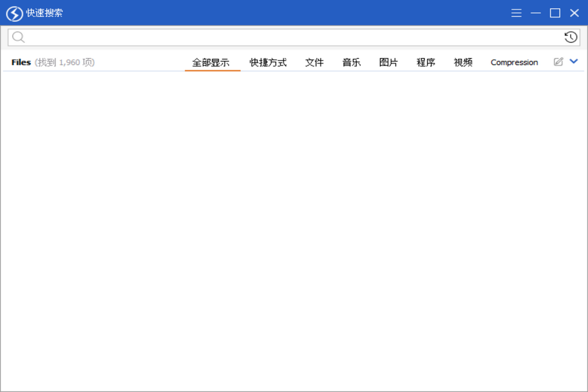Select the Compression filter
Image resolution: width=588 pixels, height=392 pixels.
(x=513, y=62)
